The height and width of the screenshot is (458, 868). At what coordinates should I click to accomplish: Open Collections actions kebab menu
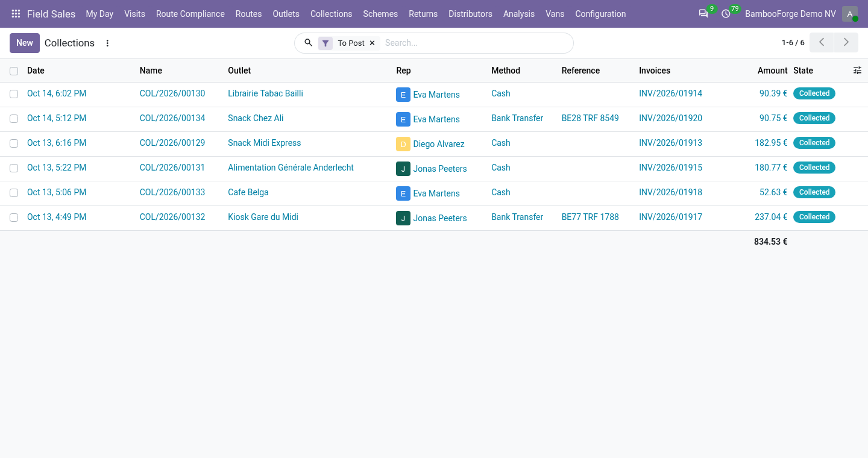coord(107,43)
